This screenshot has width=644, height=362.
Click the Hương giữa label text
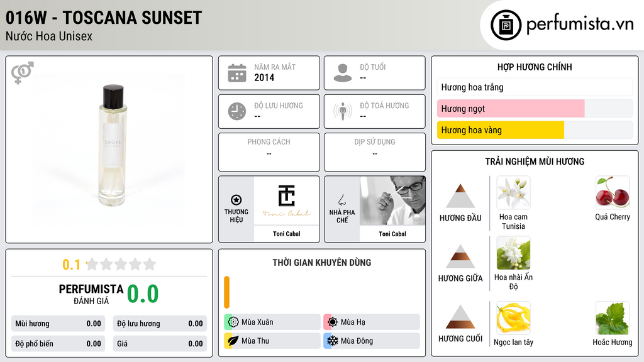460,278
